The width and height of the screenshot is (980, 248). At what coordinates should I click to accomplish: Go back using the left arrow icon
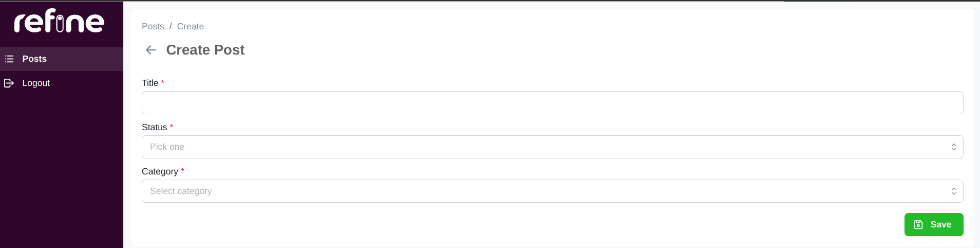pos(150,50)
